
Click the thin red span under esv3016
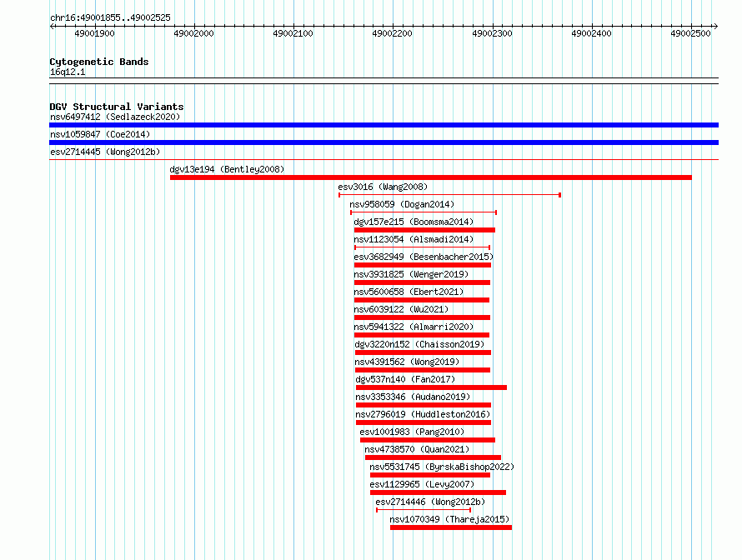click(449, 195)
